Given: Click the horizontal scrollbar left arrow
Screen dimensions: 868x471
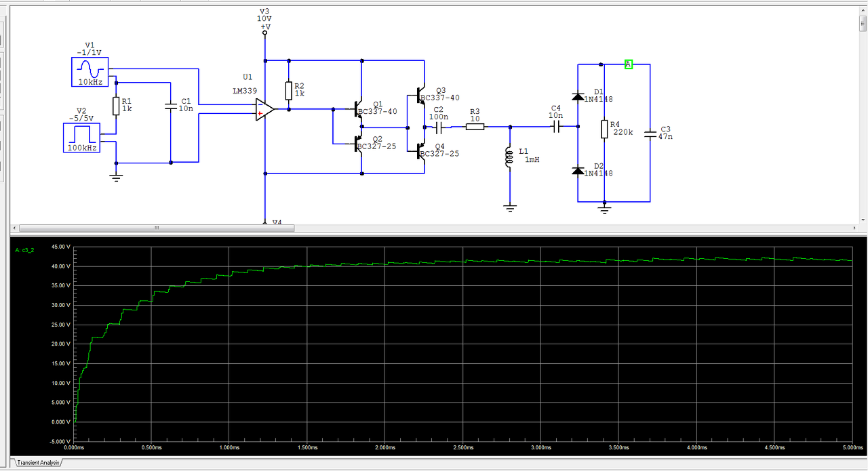Looking at the screenshot, I should 15,228.
